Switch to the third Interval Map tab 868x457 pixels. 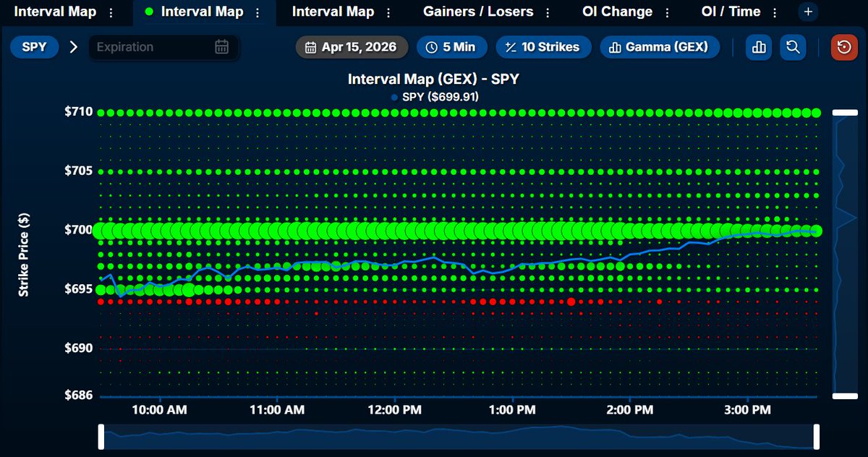[x=333, y=12]
